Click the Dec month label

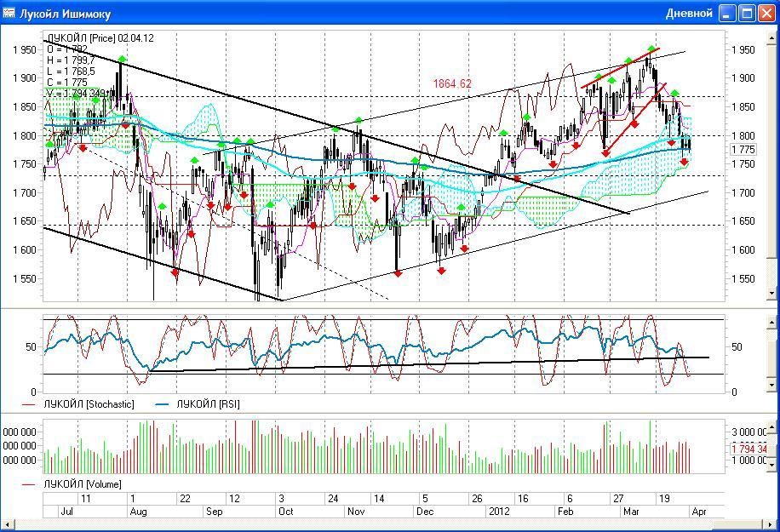pos(425,511)
